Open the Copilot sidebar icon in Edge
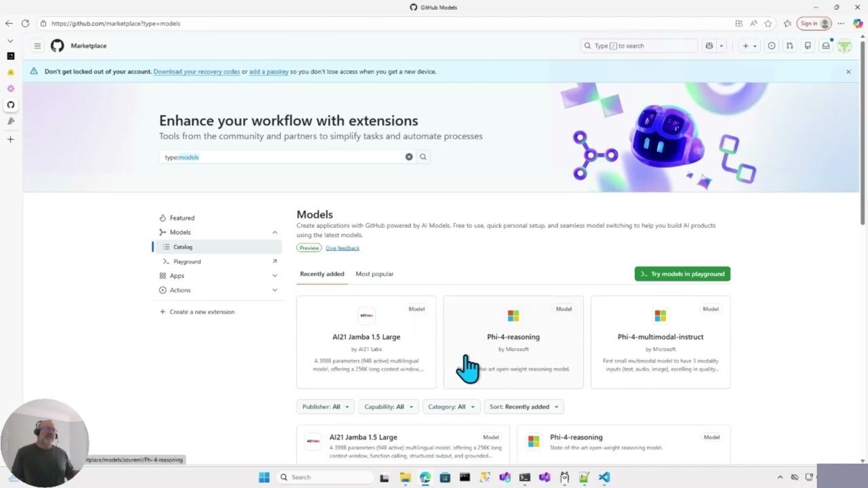 click(858, 23)
